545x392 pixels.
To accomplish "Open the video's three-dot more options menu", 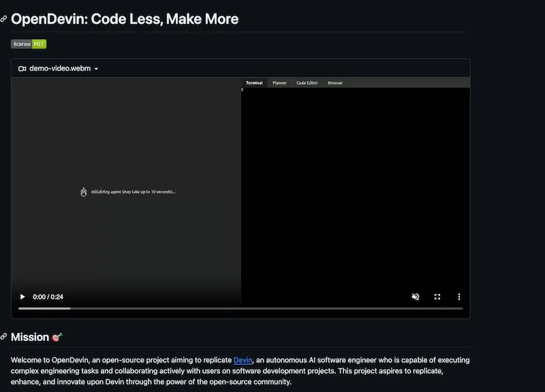I will 459,297.
